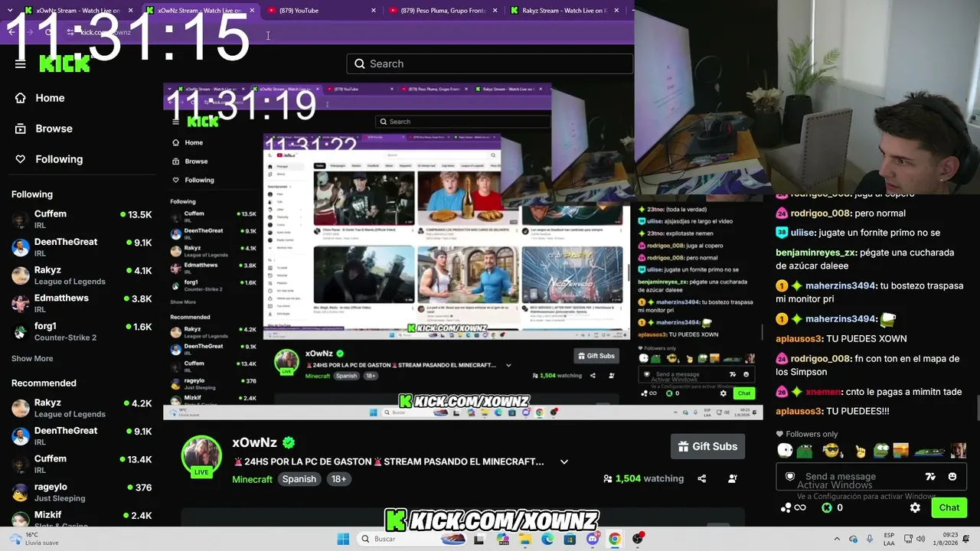Open forg1's Counter-Strike 2 stream
980x551 pixels.
(81, 331)
